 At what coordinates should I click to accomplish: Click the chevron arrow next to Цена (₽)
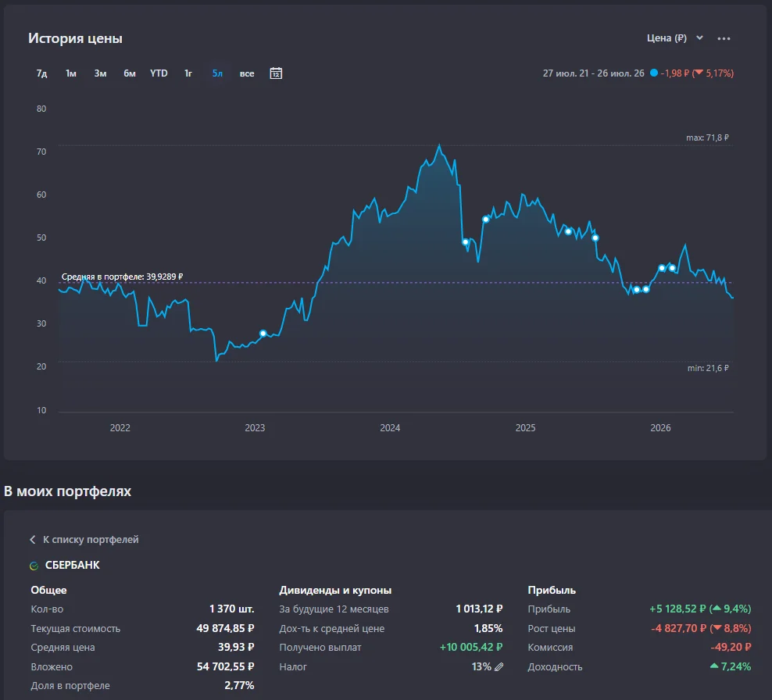coord(699,38)
